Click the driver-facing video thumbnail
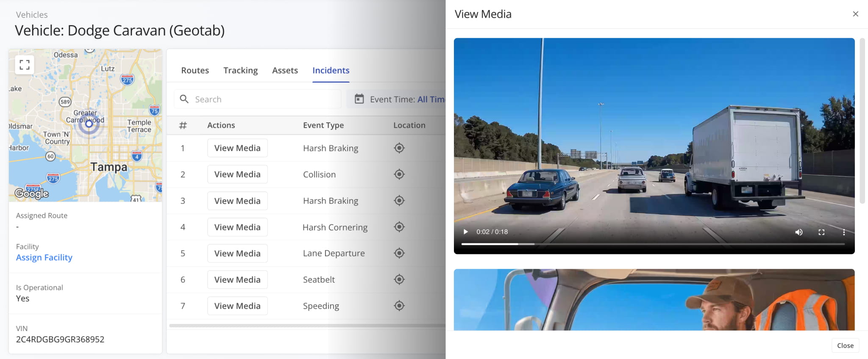 pyautogui.click(x=654, y=300)
